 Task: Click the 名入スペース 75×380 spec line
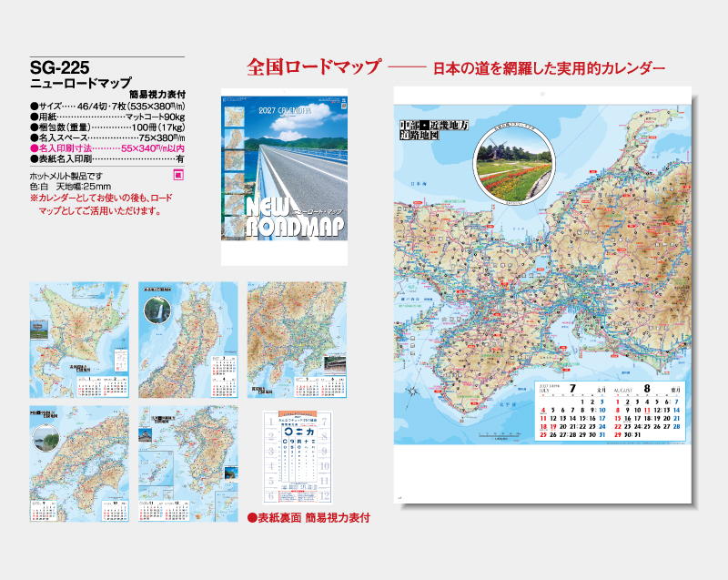pyautogui.click(x=107, y=137)
